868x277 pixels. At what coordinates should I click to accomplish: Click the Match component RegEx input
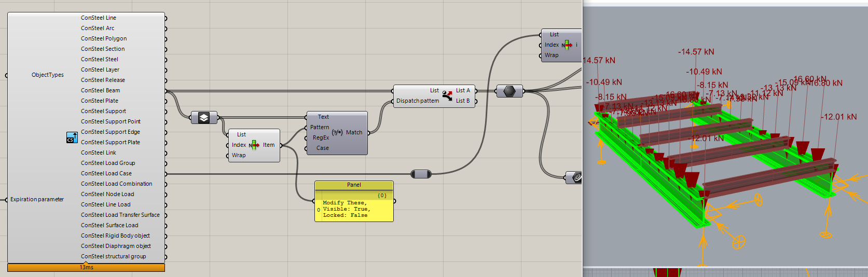pos(321,137)
